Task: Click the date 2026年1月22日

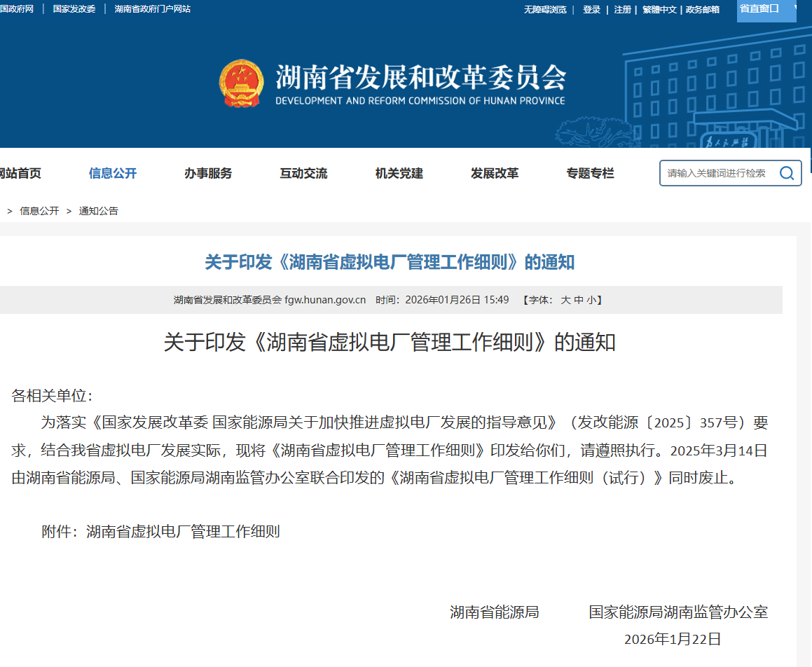Action: [x=673, y=639]
